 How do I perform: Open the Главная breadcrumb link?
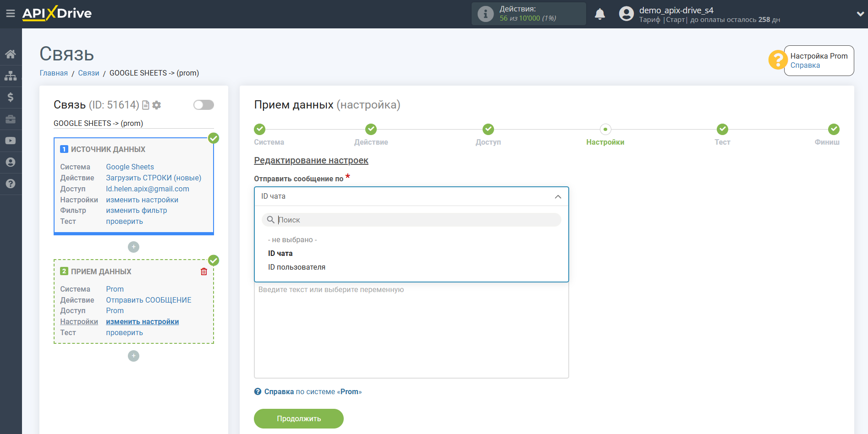point(54,73)
